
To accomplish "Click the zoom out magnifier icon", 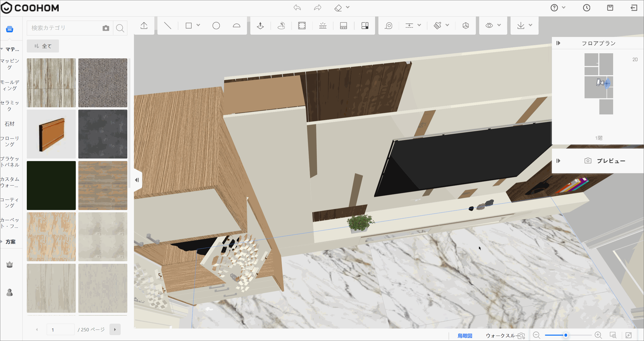I will tap(537, 335).
